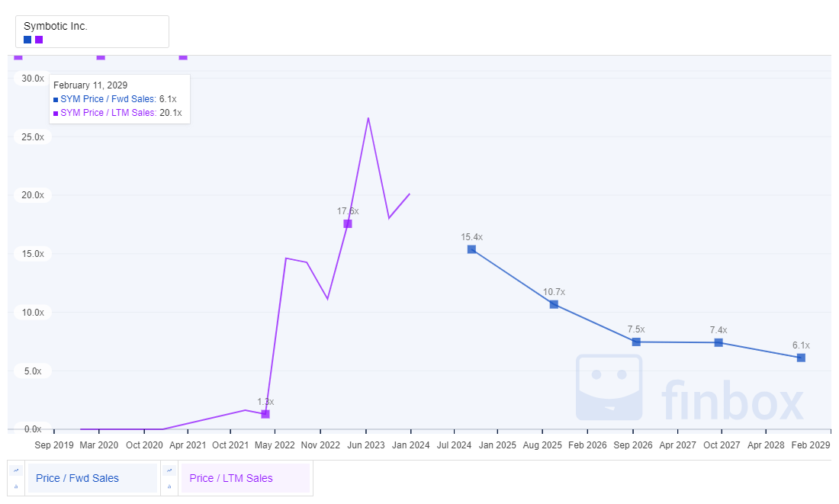Click the 15.4x data point on the blue line
This screenshot has height=504, width=839.
471,249
